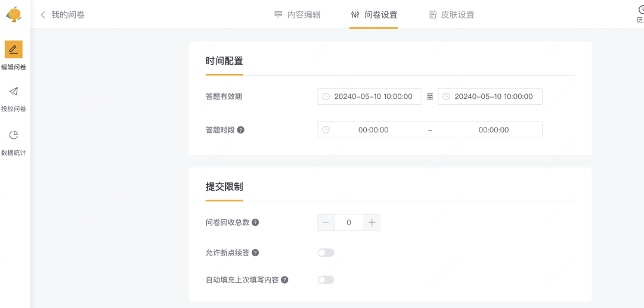This screenshot has height=308, width=644.
Task: Open the 数据统计 pie chart icon
Action: [x=14, y=135]
